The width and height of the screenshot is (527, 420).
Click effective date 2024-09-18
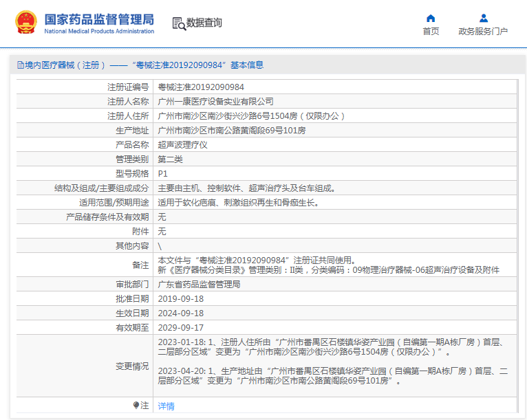[181, 313]
